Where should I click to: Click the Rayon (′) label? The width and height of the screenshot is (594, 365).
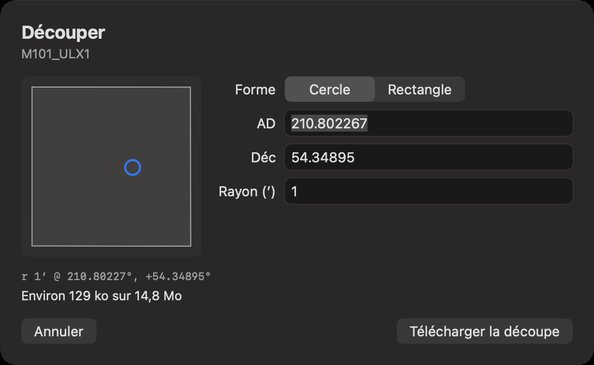247,192
